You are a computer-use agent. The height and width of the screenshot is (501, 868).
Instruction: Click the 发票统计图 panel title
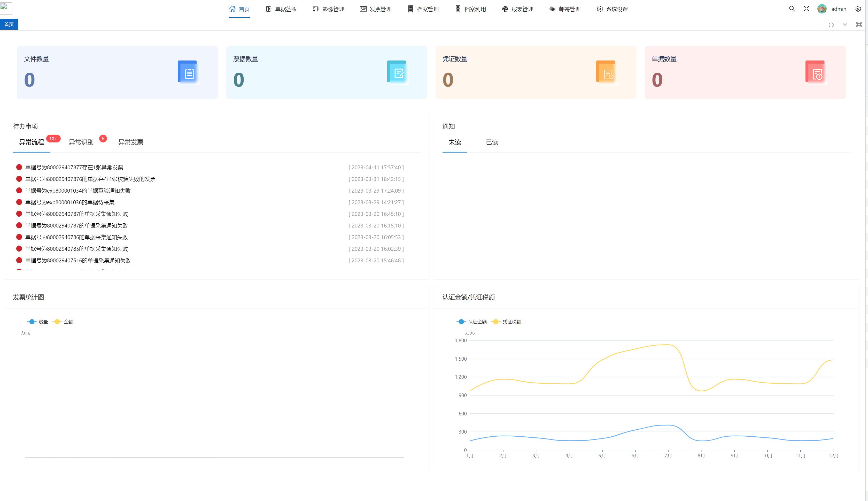click(28, 297)
